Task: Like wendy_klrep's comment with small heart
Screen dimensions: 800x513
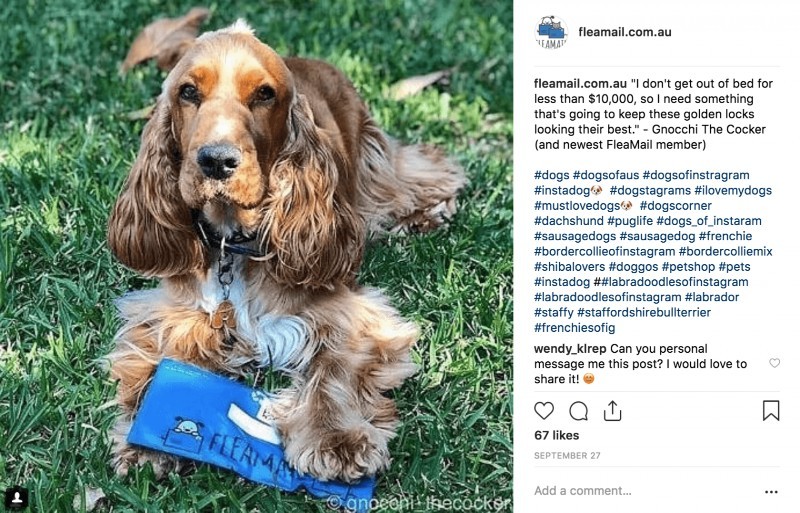Action: click(x=774, y=363)
